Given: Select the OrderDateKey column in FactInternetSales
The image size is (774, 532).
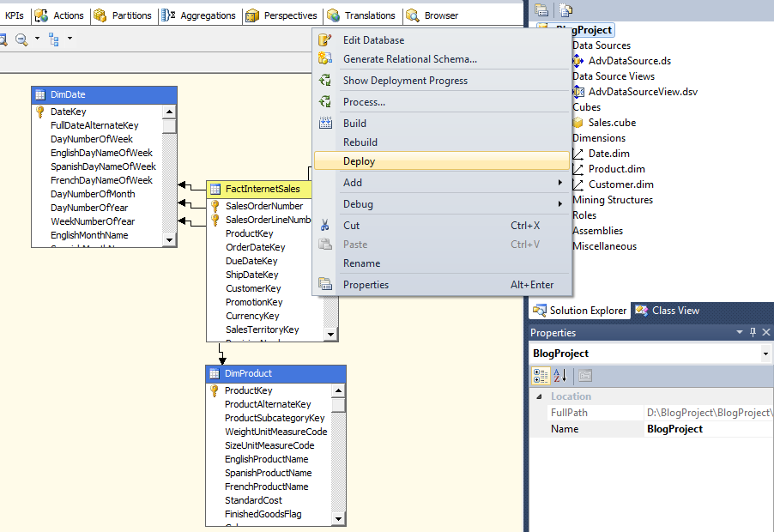Looking at the screenshot, I should (x=256, y=247).
